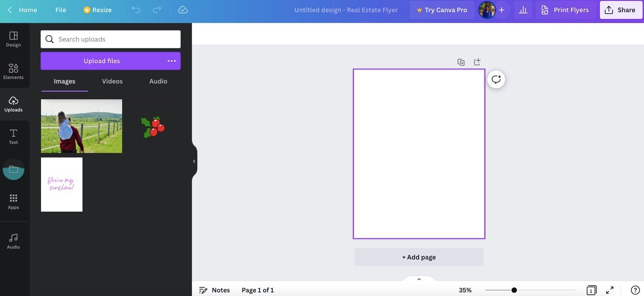Collapse the side panel with the arrow handle
644x296 pixels.
coord(194,161)
